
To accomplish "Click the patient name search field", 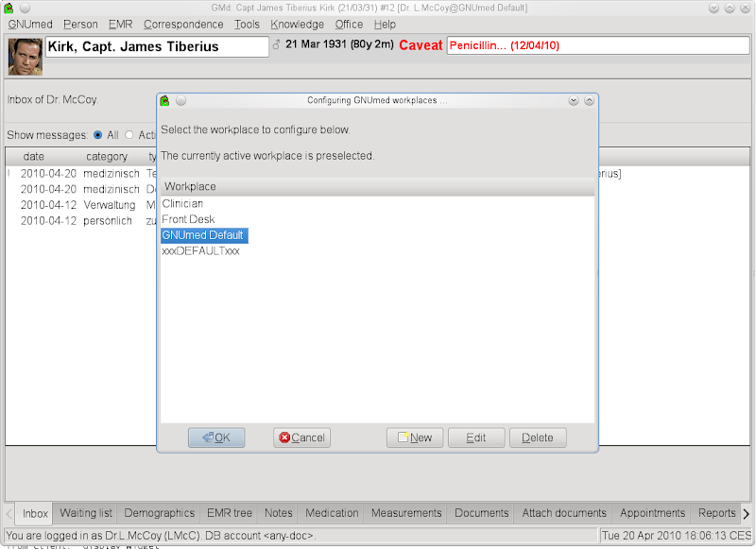I will (x=157, y=46).
